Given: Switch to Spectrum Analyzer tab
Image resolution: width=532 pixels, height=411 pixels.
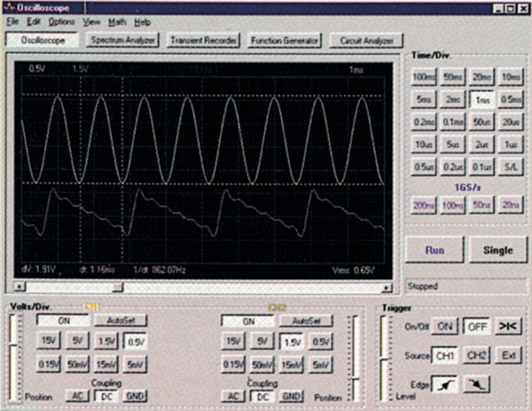Looking at the screenshot, I should (x=123, y=41).
